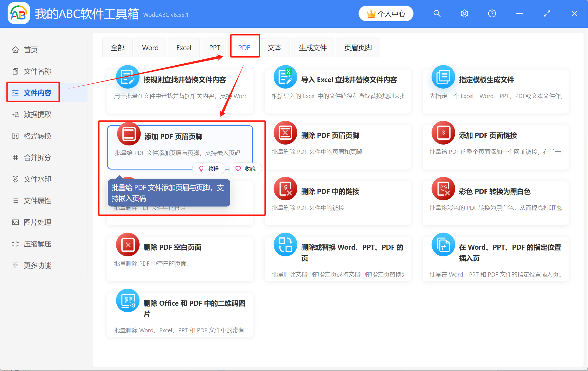Image resolution: width=588 pixels, height=371 pixels.
Task: Switch to the 页眉页脚 tab
Action: [358, 47]
